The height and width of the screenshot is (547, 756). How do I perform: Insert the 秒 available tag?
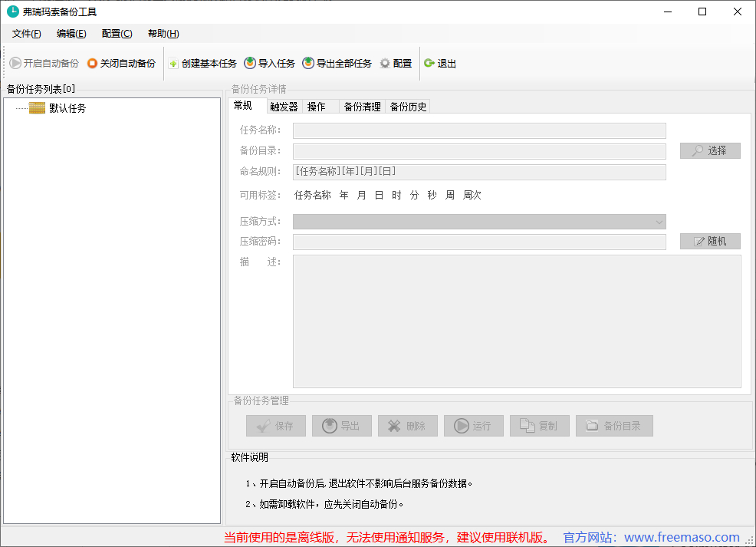(x=432, y=196)
